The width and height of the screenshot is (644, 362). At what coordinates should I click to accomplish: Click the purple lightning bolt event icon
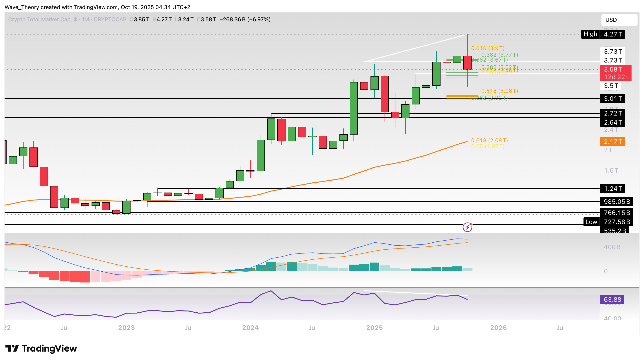pos(467,227)
